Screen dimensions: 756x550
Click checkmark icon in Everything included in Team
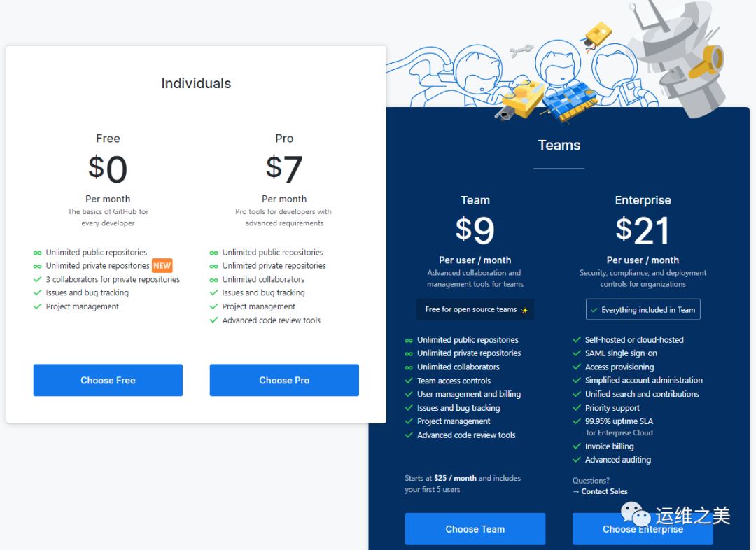point(594,310)
